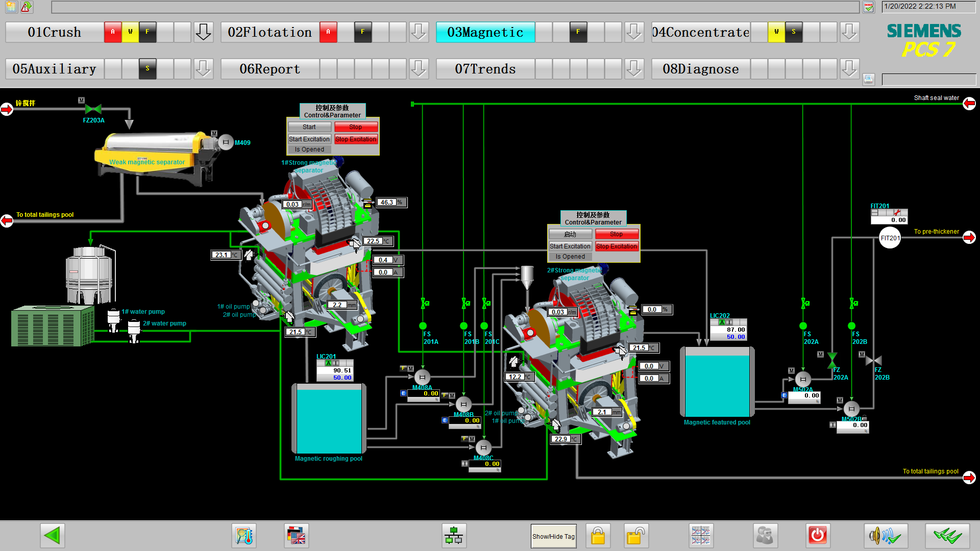The width and height of the screenshot is (980, 551).
Task: Open the 06Report area tab
Action: 269,69
